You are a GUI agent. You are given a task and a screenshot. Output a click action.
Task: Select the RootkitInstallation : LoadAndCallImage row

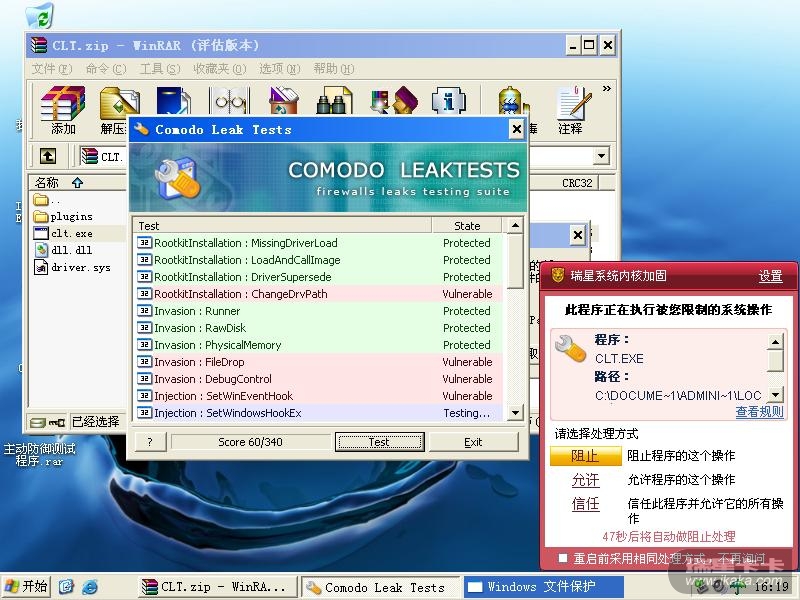[x=319, y=260]
